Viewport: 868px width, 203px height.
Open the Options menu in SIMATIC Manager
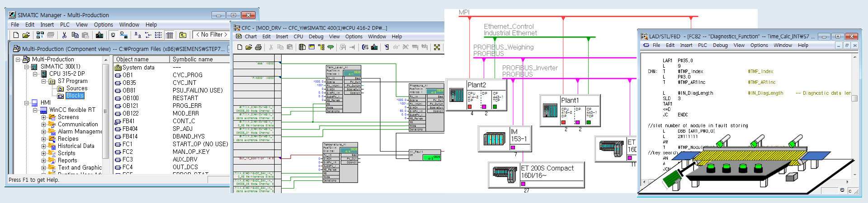104,25
